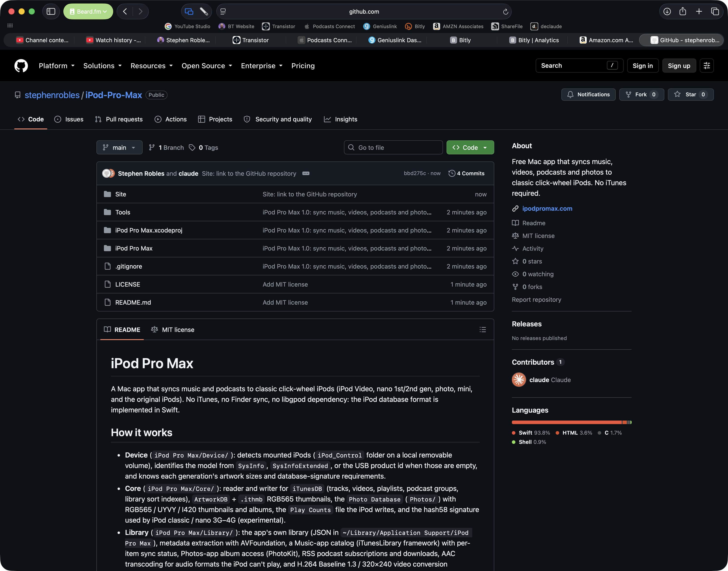Click Safari sidebar toggle icon

51,11
